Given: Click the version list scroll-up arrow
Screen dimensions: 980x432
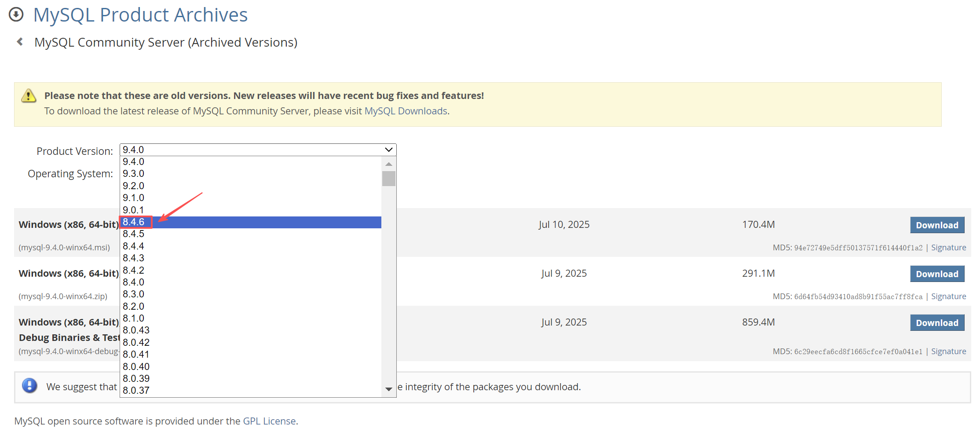Looking at the screenshot, I should [389, 164].
